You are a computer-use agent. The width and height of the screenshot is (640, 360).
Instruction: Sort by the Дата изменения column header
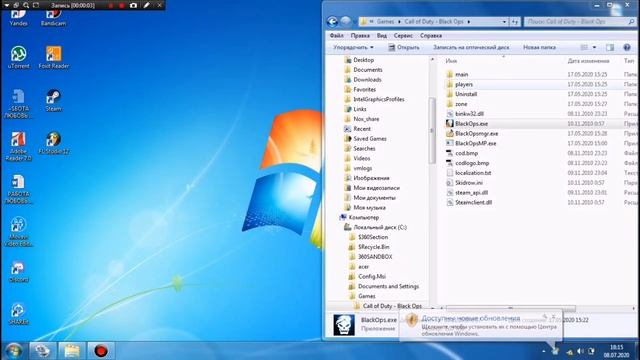(x=588, y=61)
